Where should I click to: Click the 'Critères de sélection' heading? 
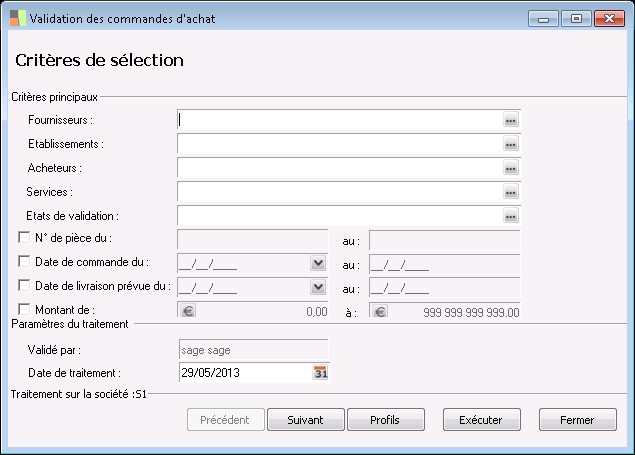[100, 60]
